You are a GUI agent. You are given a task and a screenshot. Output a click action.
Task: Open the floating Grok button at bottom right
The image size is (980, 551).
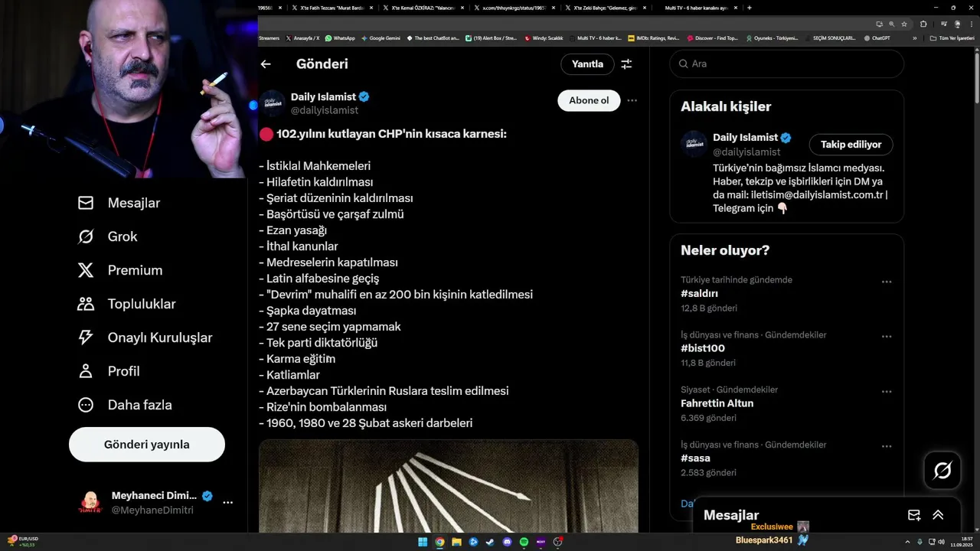(942, 471)
